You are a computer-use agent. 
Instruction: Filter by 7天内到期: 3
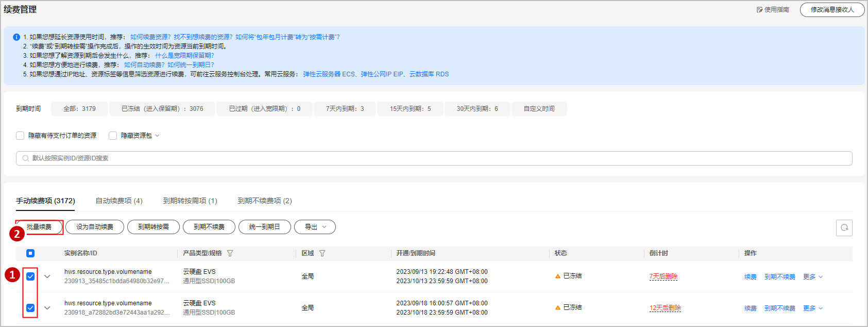345,109
